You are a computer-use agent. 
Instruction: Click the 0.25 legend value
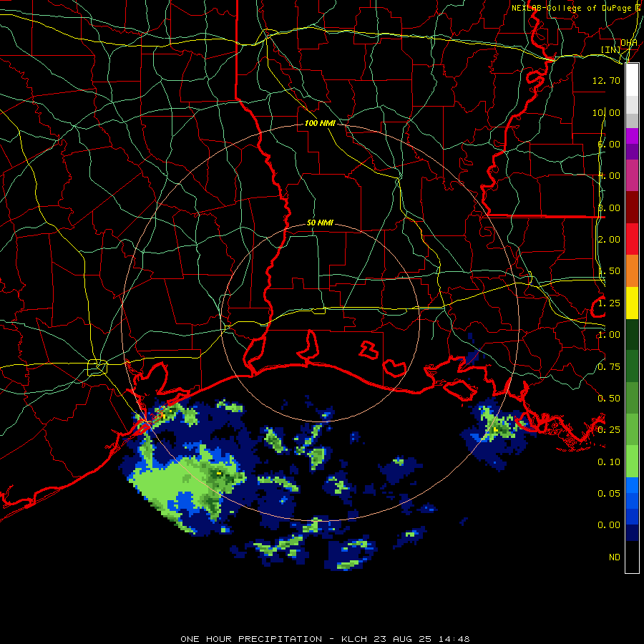pos(609,430)
